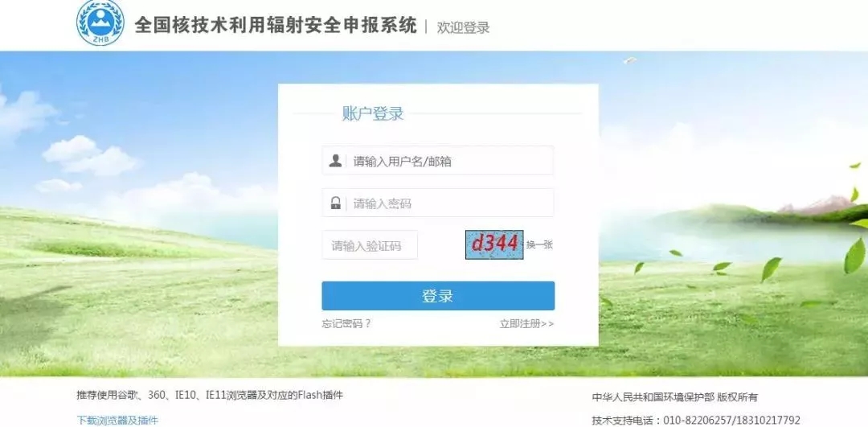Image resolution: width=868 pixels, height=427 pixels.
Task: Click the white bird in the sky
Action: (629, 60)
